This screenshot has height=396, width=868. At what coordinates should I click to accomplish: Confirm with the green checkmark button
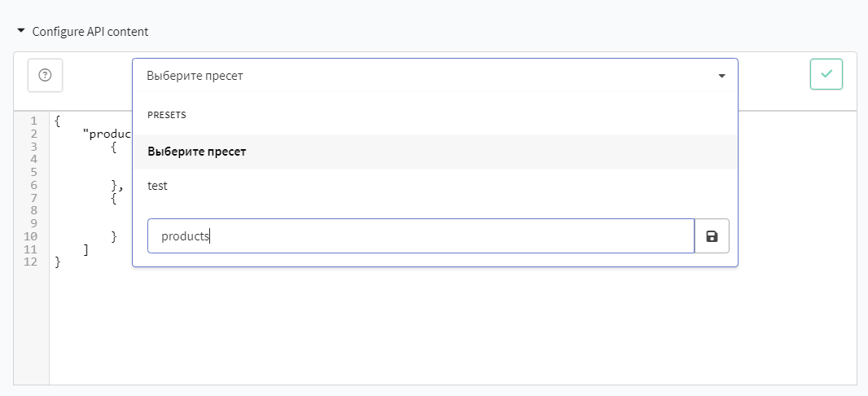826,74
